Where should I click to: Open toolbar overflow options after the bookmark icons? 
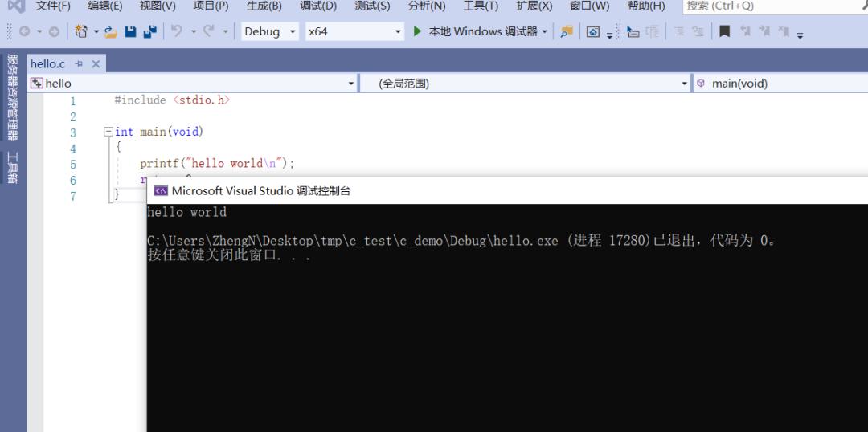point(800,35)
